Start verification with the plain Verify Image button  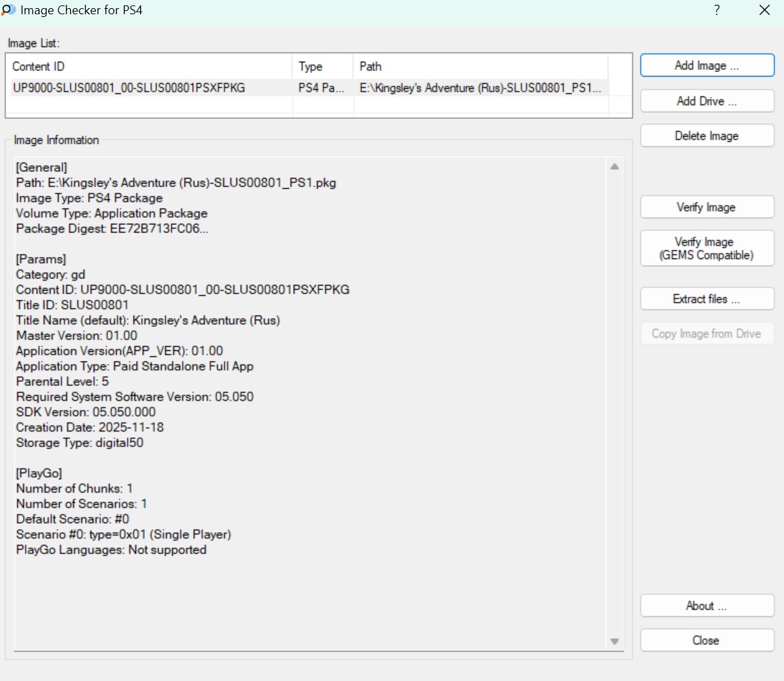[706, 207]
